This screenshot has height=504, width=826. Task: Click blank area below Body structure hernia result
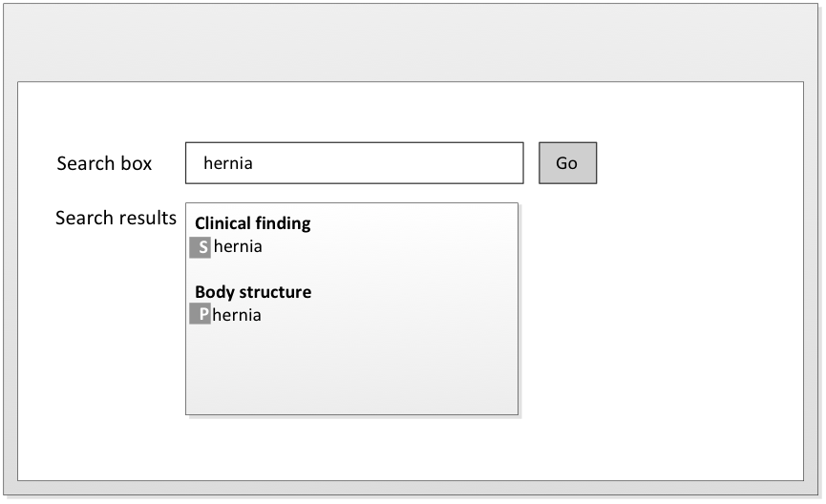point(351,372)
